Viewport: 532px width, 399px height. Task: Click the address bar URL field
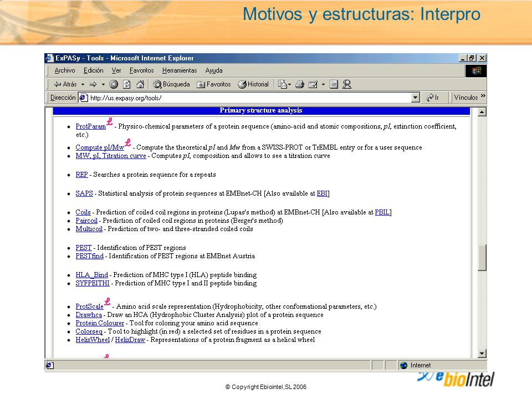(249, 98)
